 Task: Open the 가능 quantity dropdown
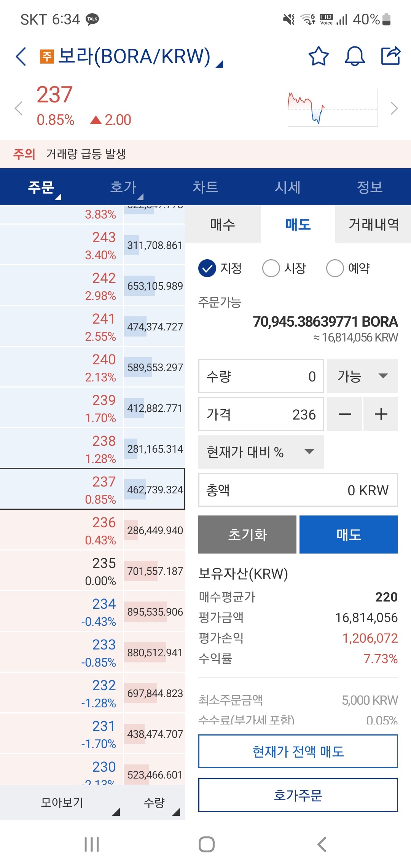coord(363,376)
